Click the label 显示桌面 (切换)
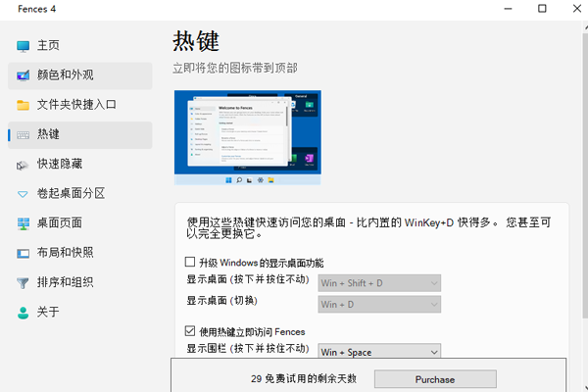Screen dimensions: 588x392 (222, 301)
